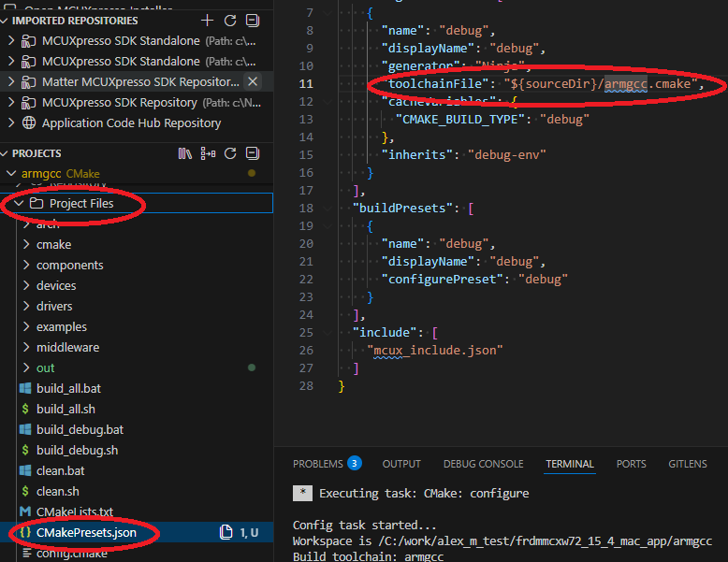Collapse the Imported Repositories section

[5, 21]
